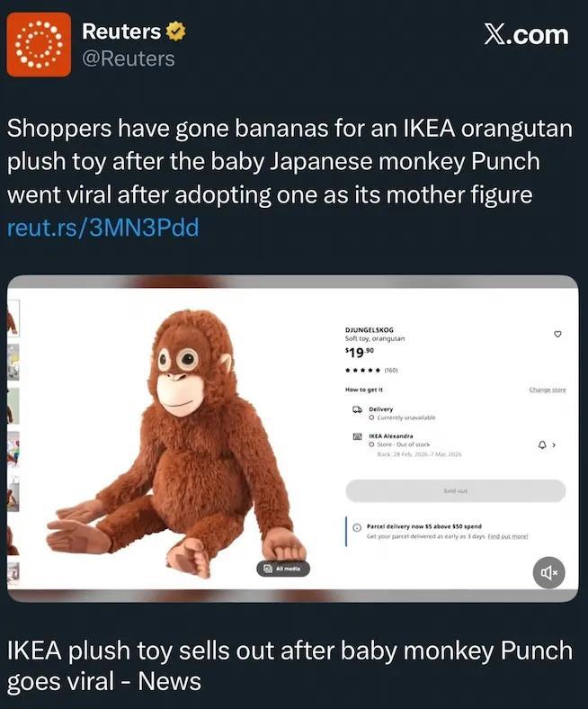Click the delivery truck icon
588x709 pixels.
pyautogui.click(x=357, y=409)
